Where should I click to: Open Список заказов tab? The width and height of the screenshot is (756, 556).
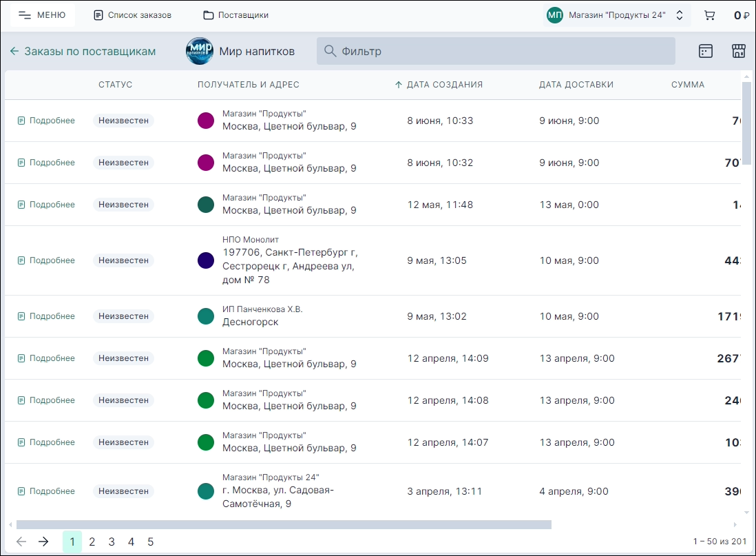133,15
